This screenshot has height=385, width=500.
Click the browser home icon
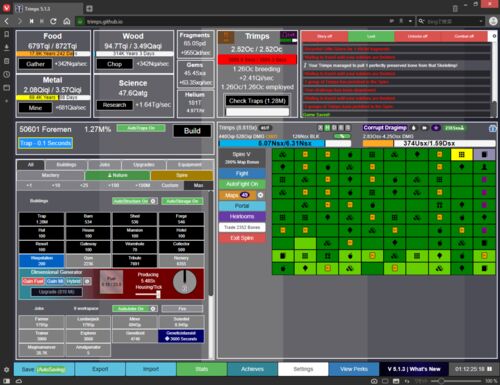click(67, 21)
